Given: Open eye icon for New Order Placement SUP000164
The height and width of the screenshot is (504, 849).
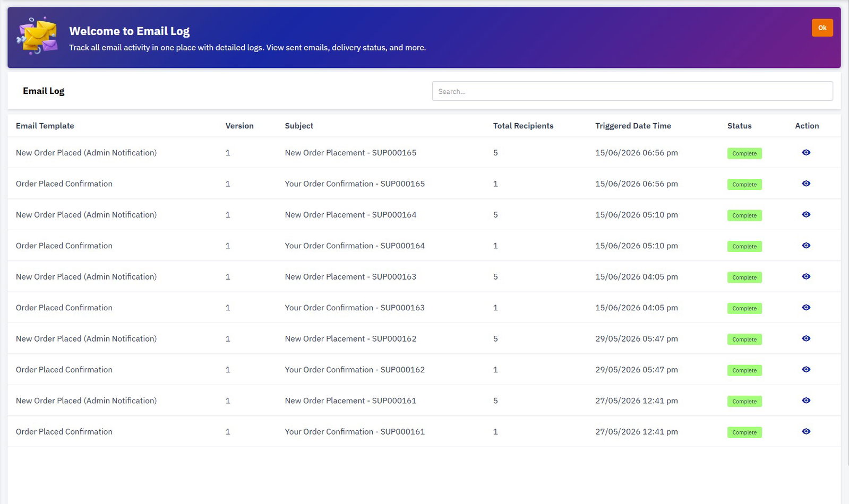Looking at the screenshot, I should [806, 215].
